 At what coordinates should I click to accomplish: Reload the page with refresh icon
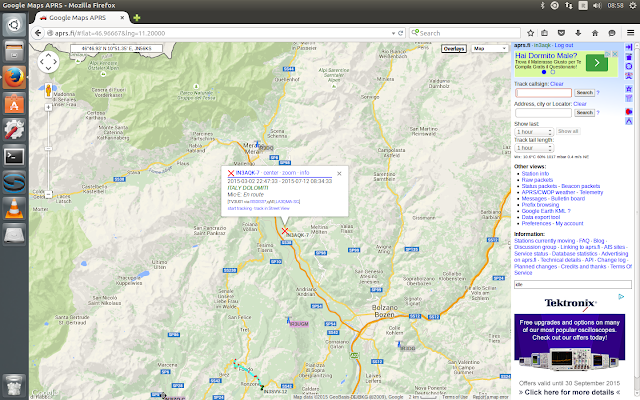click(400, 33)
